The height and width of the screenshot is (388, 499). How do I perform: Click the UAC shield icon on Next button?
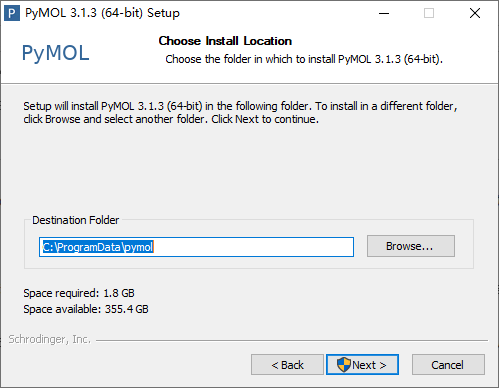(343, 365)
